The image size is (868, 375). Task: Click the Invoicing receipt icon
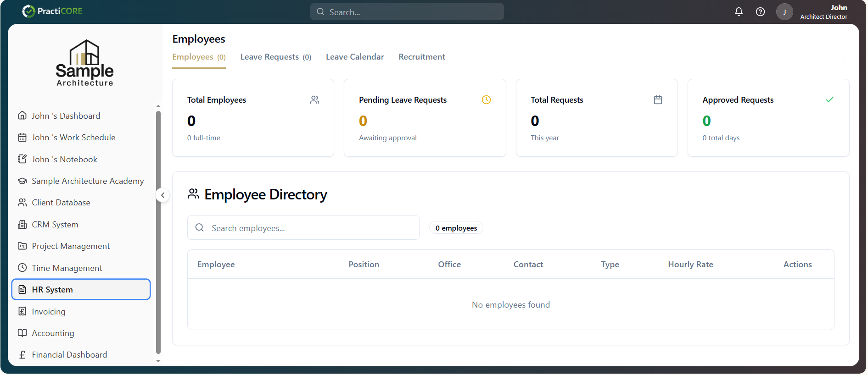(x=22, y=311)
